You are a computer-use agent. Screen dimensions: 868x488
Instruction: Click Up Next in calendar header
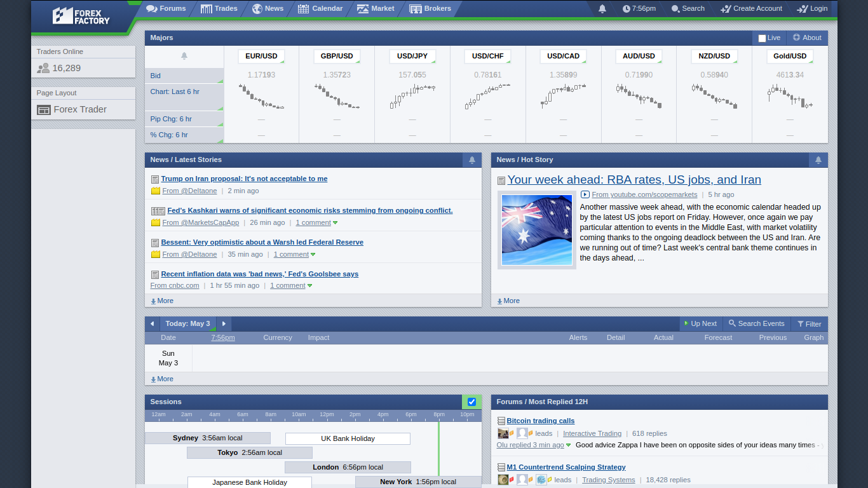coord(700,324)
